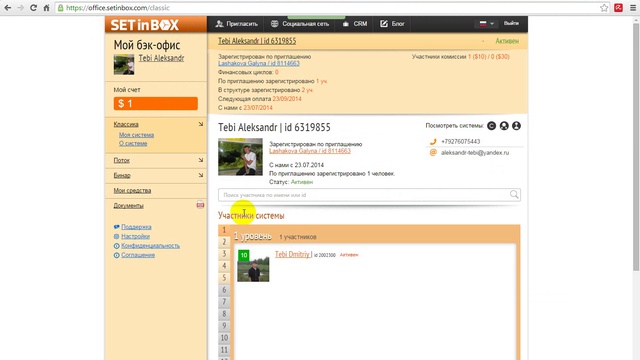This screenshot has height=360, width=640.
Task: Select level 11 tab
Action: (224, 350)
